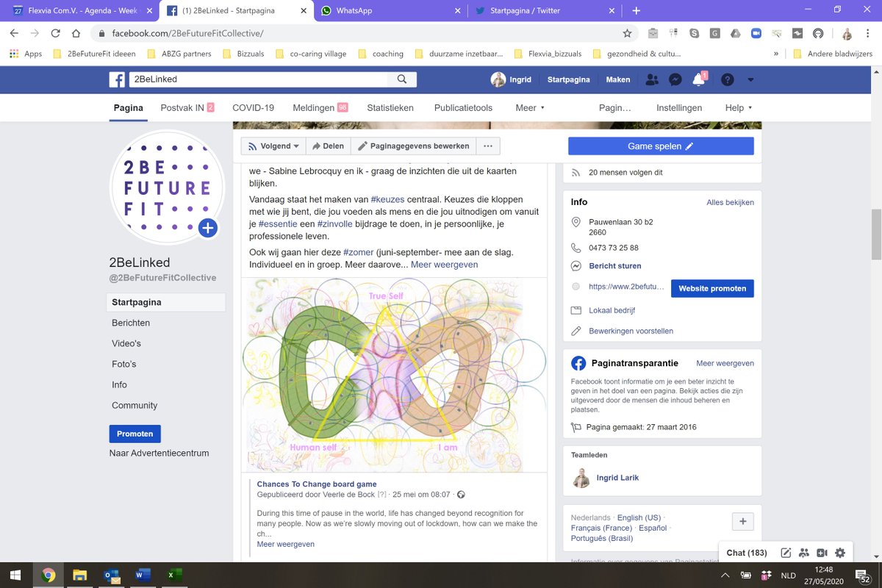Open the True Self post image
This screenshot has width=882, height=588.
(394, 375)
